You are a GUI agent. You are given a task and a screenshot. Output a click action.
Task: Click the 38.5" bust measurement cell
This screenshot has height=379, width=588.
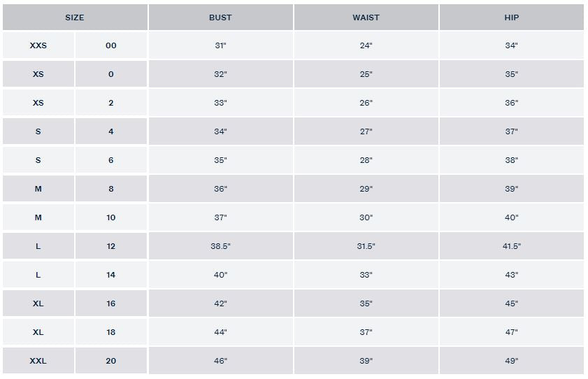(x=220, y=246)
